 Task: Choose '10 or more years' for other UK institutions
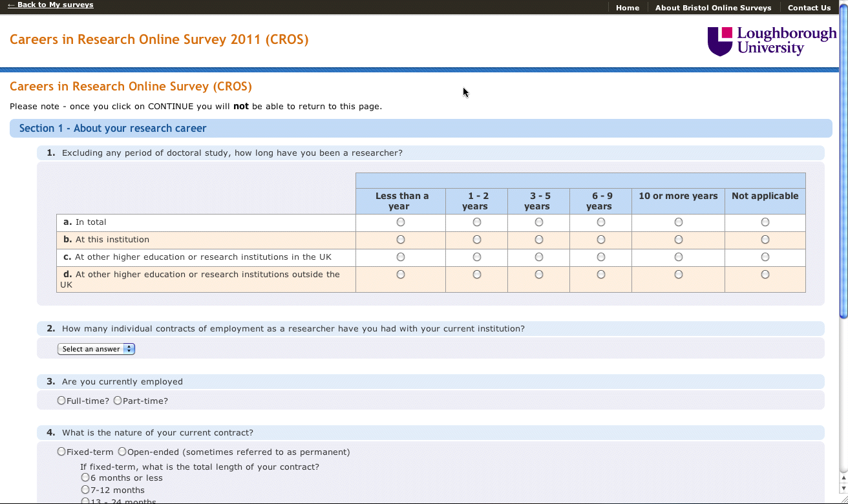[x=679, y=257]
